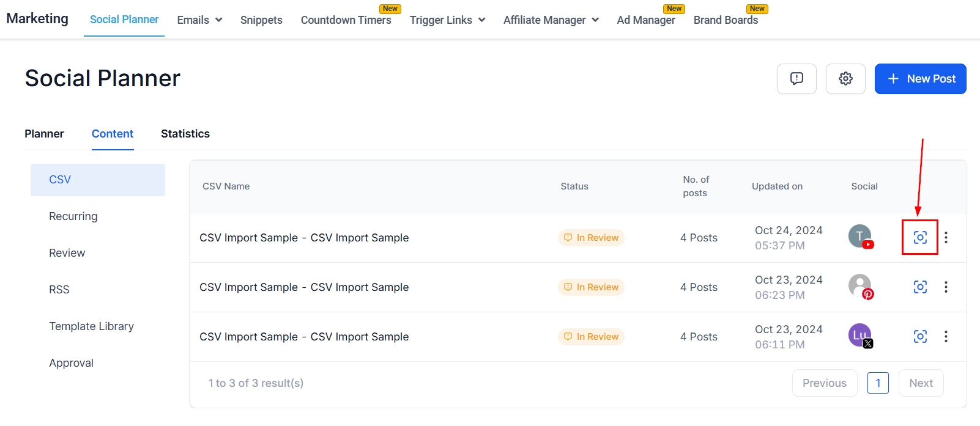Go to page 1 in pagination

(x=878, y=383)
